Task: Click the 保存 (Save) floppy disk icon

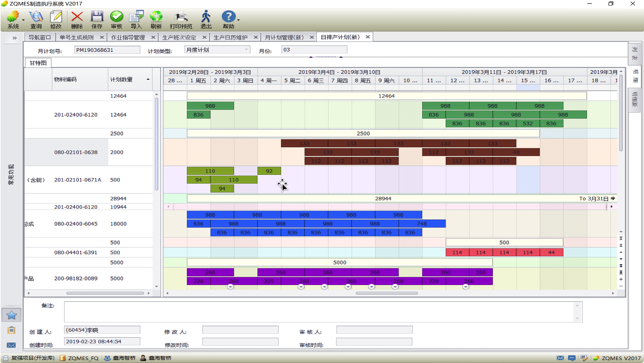Action: (x=97, y=19)
